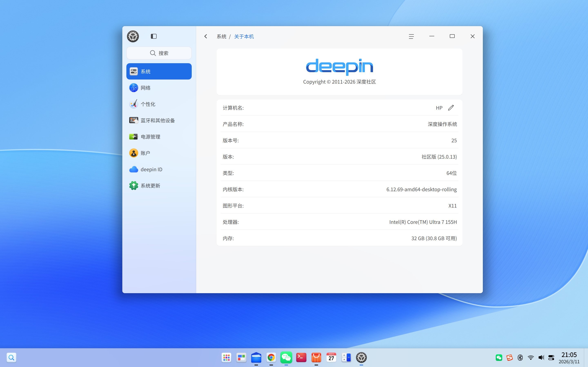Image resolution: width=588 pixels, height=367 pixels.
Task: Go back using the left arrow
Action: 206,36
